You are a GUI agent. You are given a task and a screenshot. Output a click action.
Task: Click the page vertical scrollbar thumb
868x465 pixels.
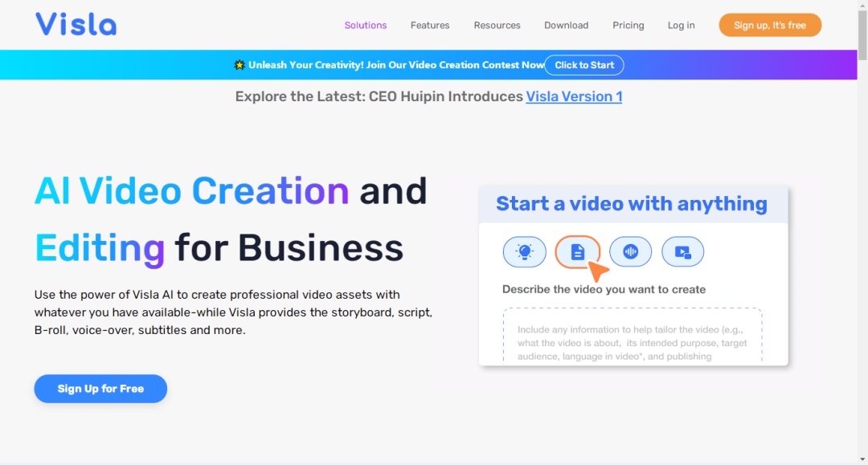tap(862, 35)
